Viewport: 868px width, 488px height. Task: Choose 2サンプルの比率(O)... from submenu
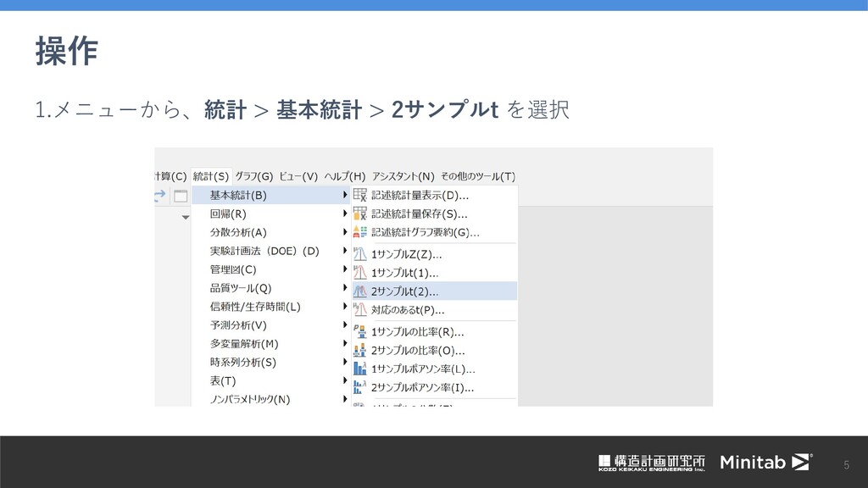point(435,350)
